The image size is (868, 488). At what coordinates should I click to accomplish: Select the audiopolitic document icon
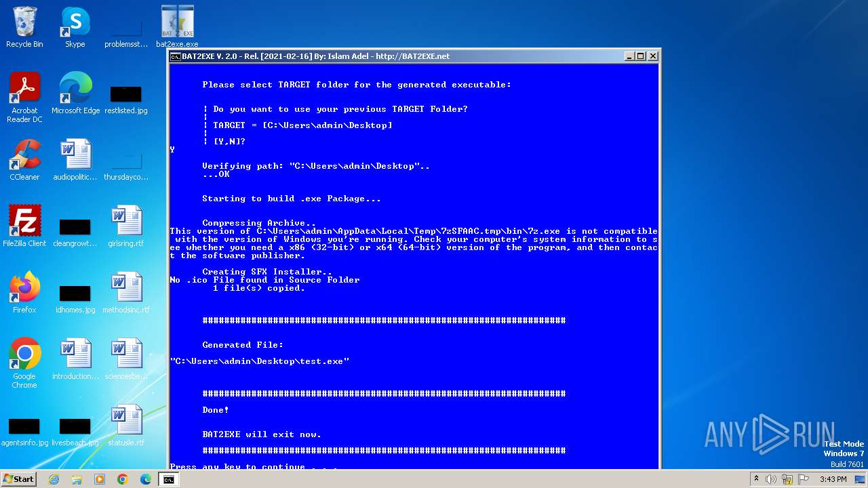point(75,160)
